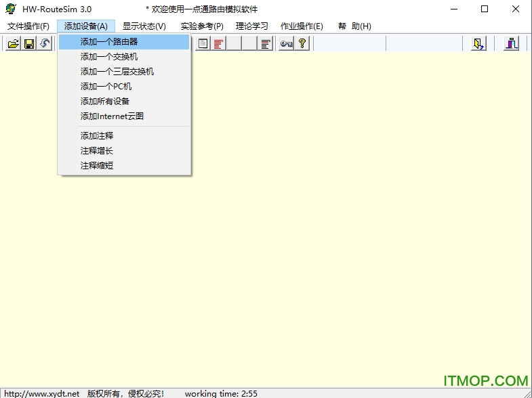
Task: Select 添加一个路由器 menu entry
Action: [x=124, y=42]
